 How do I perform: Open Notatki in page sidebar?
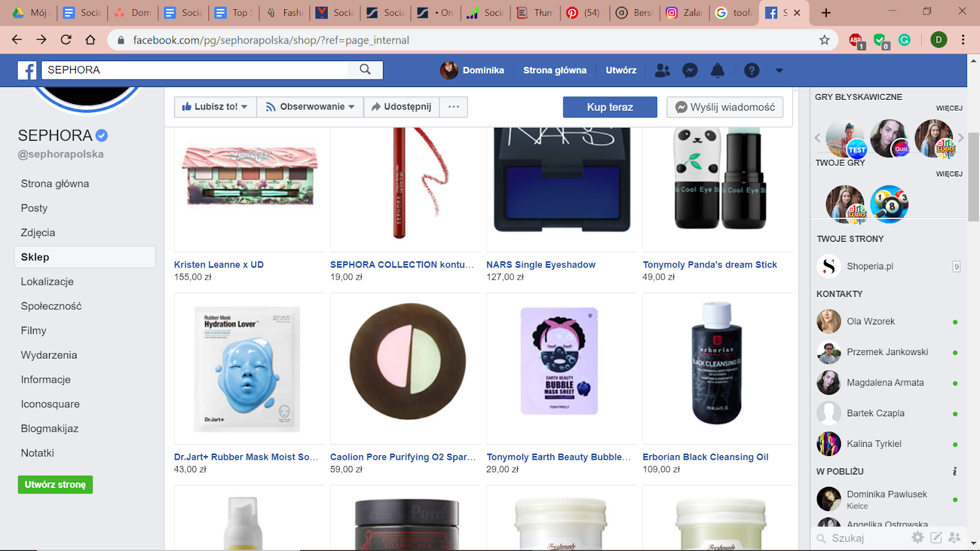point(37,453)
